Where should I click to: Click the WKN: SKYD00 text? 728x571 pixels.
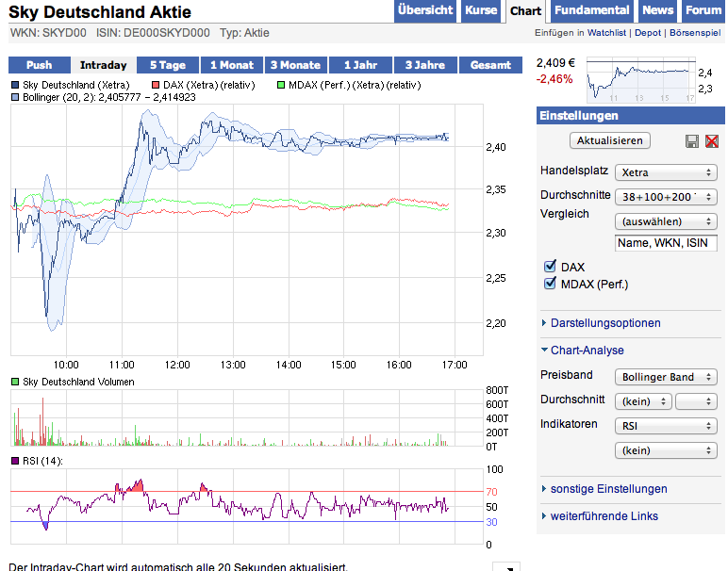click(x=48, y=33)
